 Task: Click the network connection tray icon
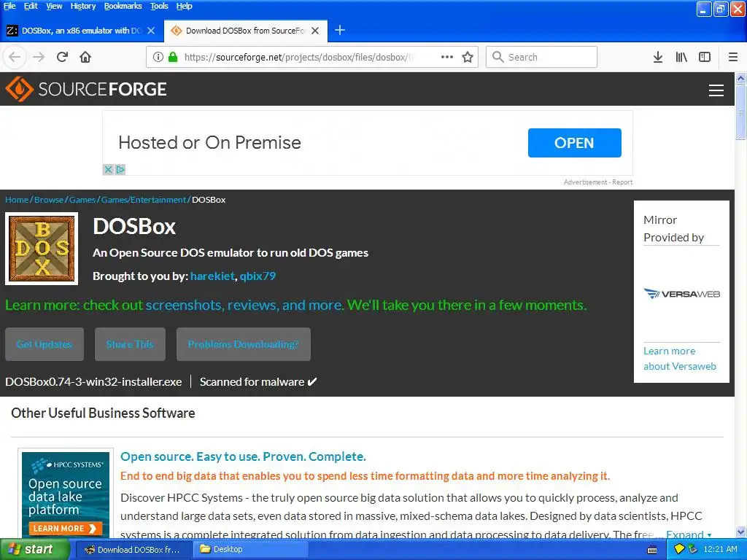[x=692, y=550]
